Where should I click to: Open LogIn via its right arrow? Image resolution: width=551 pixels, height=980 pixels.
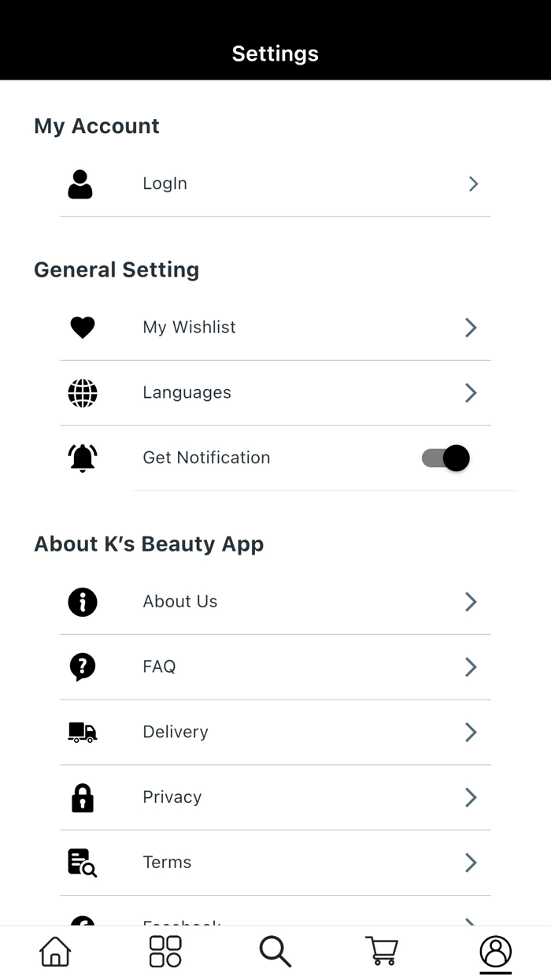(473, 184)
